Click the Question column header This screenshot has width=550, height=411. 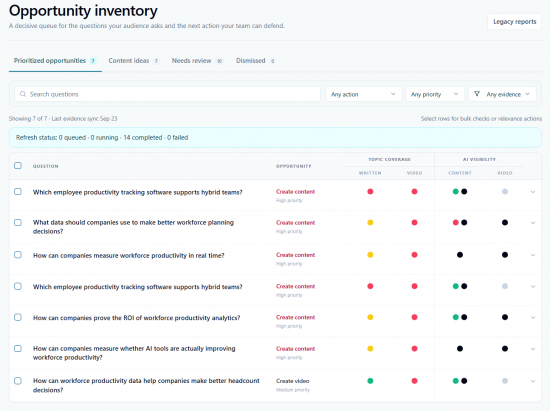click(x=46, y=166)
